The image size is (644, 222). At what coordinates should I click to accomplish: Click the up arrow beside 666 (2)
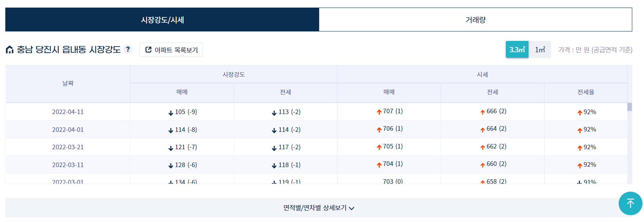[482, 112]
